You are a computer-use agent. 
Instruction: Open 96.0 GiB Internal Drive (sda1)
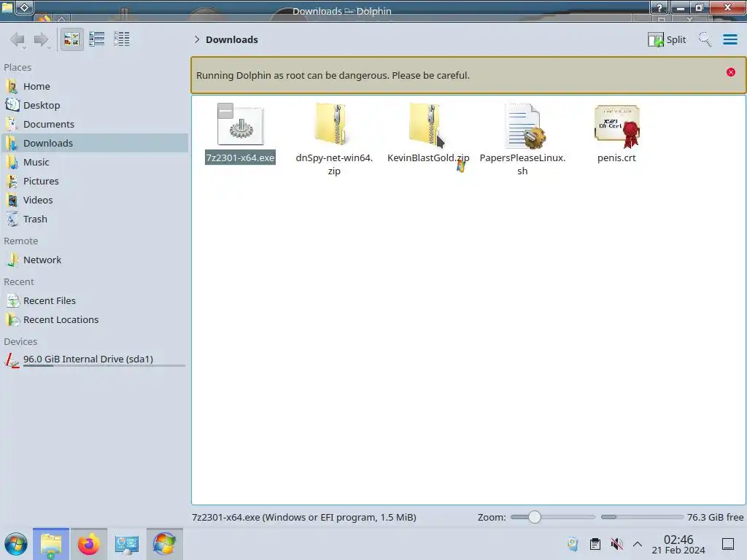(95, 360)
